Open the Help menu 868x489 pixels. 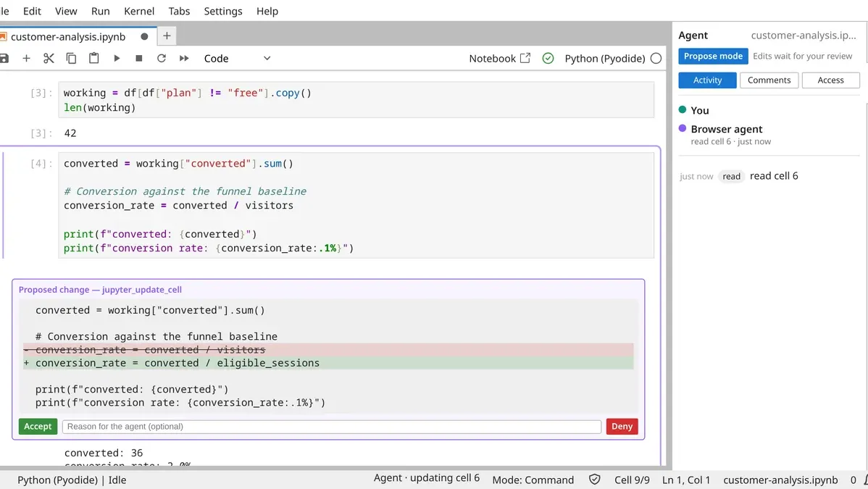tap(267, 11)
